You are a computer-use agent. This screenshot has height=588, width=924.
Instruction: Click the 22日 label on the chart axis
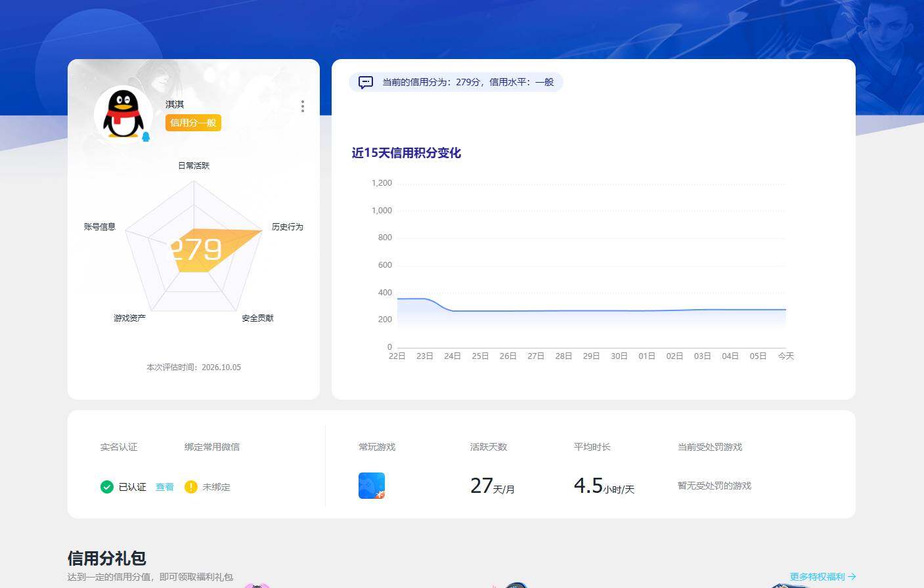click(x=397, y=356)
